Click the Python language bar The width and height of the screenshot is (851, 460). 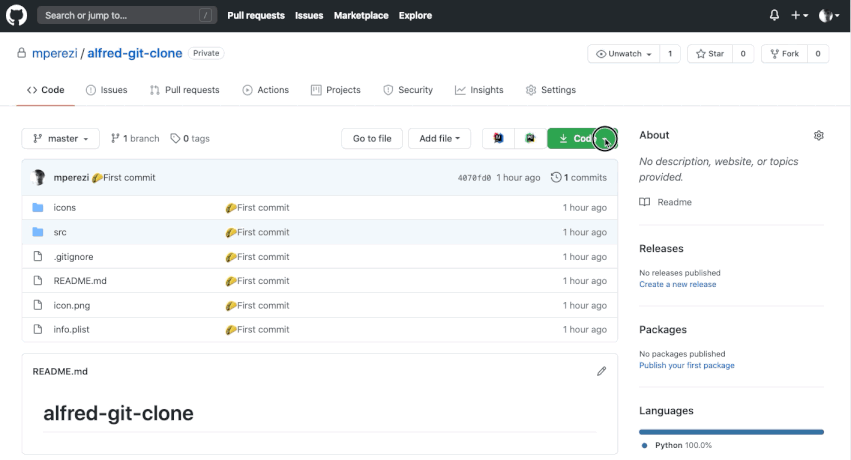731,432
